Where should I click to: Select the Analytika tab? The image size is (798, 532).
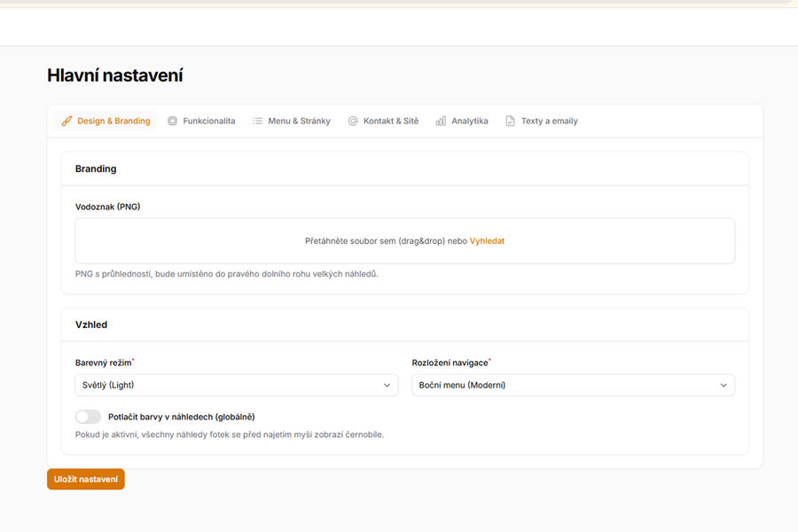click(x=469, y=121)
